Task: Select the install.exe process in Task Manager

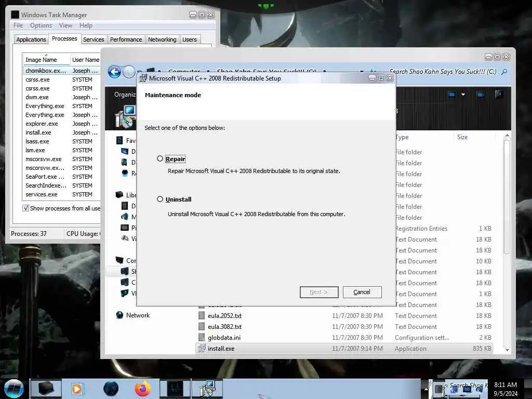Action: pos(62,132)
